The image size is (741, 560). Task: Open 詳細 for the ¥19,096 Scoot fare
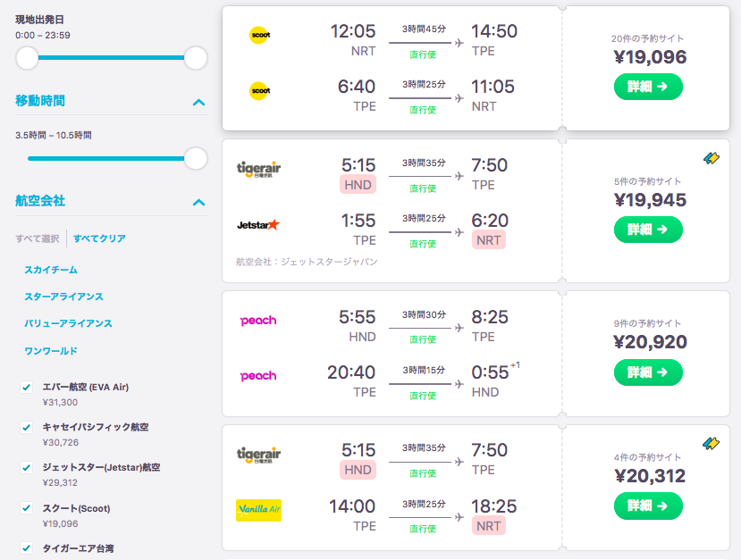pos(648,87)
